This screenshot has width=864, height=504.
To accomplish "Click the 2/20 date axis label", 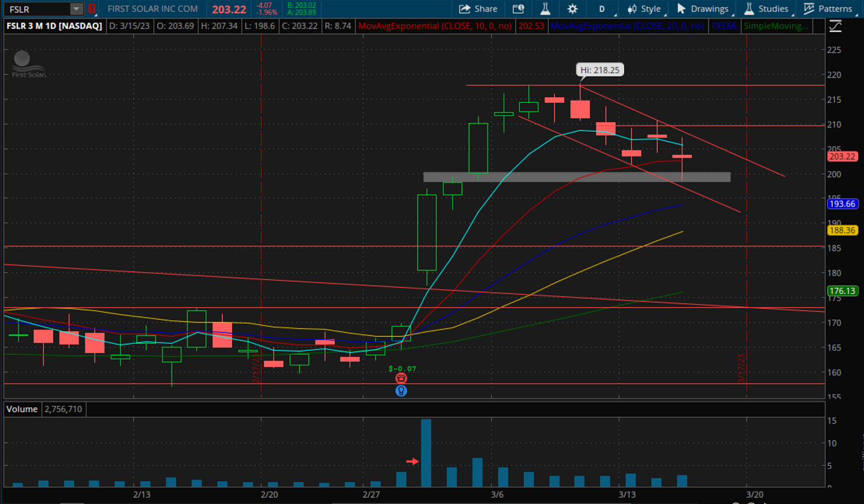I will 269,495.
